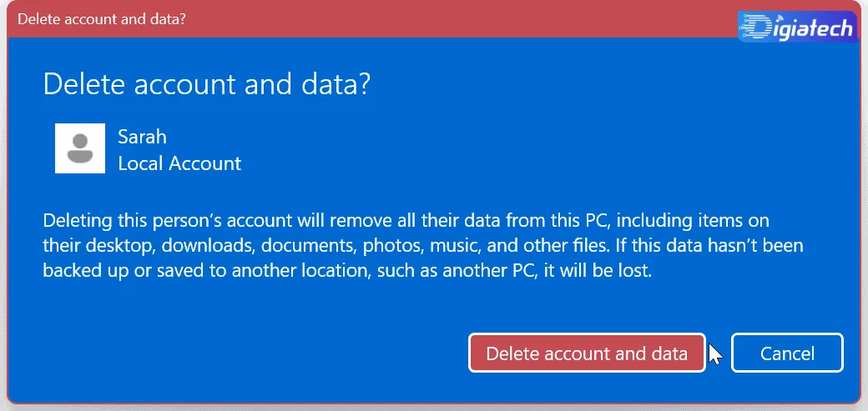The height and width of the screenshot is (411, 868).
Task: Click the Digiatech watermark logo
Action: 798,27
